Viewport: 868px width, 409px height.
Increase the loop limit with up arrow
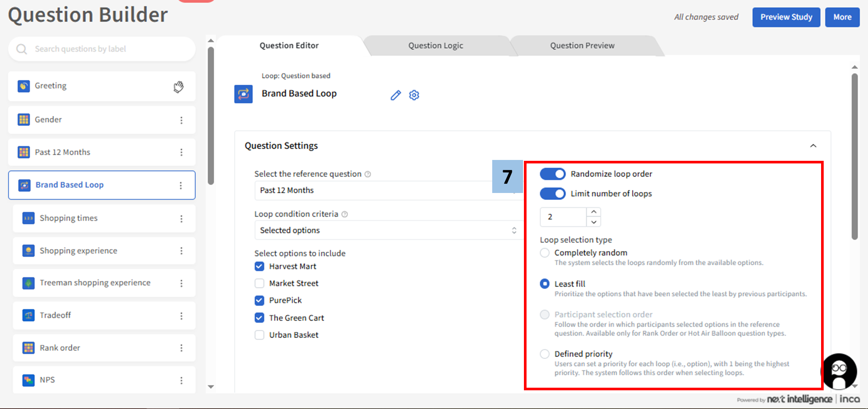click(x=593, y=212)
